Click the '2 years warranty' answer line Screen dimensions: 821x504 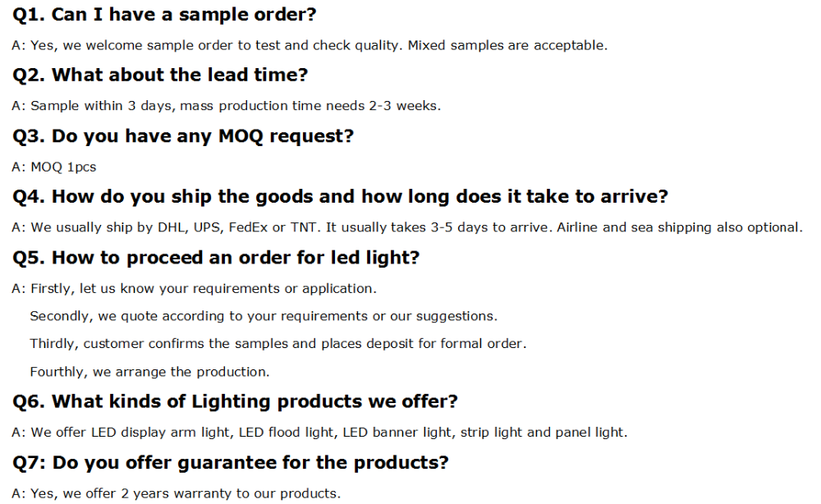coord(176,493)
